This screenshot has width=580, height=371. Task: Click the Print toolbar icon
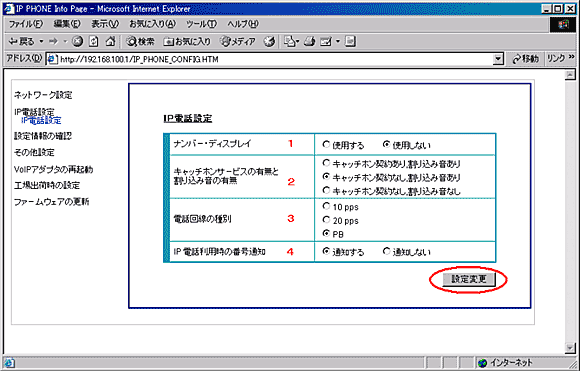[x=309, y=41]
